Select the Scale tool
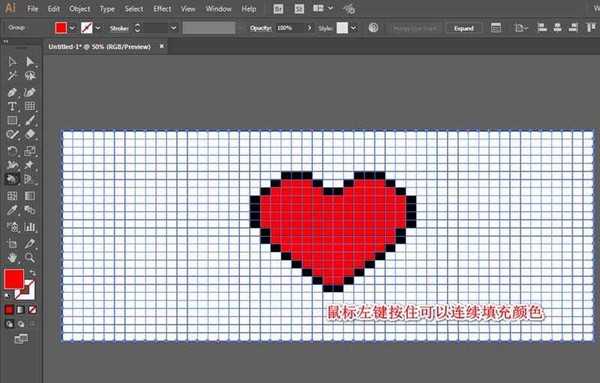600x383 pixels. (x=30, y=151)
